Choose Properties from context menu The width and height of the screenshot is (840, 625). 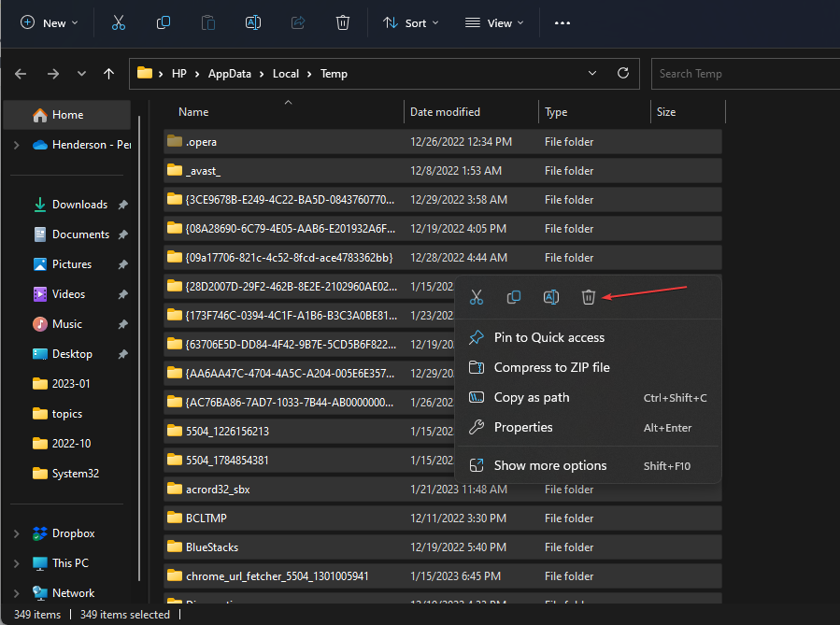tap(523, 427)
